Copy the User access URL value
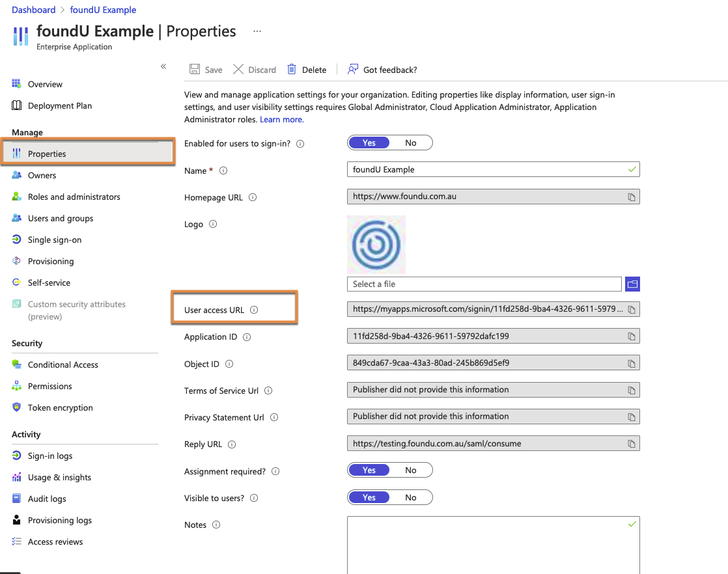 pos(631,310)
